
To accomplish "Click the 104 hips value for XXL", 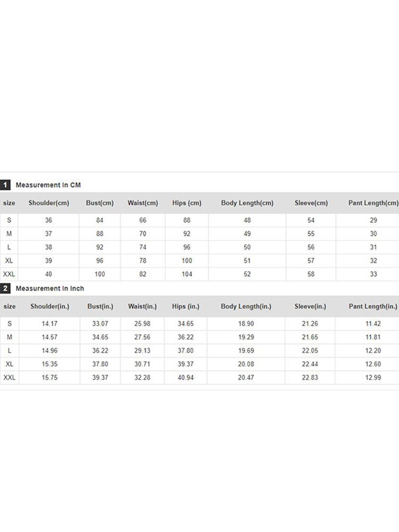I will [x=187, y=274].
